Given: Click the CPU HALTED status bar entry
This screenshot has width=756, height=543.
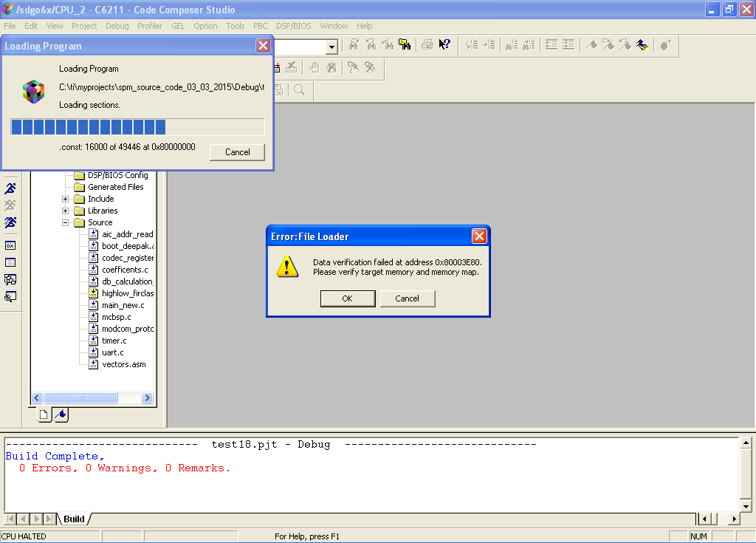Looking at the screenshot, I should click(24, 536).
